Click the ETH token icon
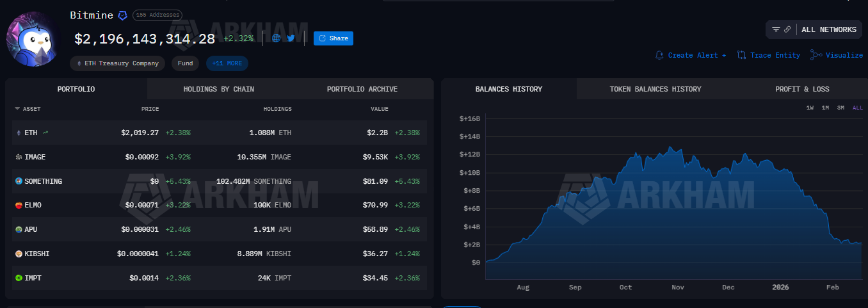The image size is (868, 308). [18, 133]
